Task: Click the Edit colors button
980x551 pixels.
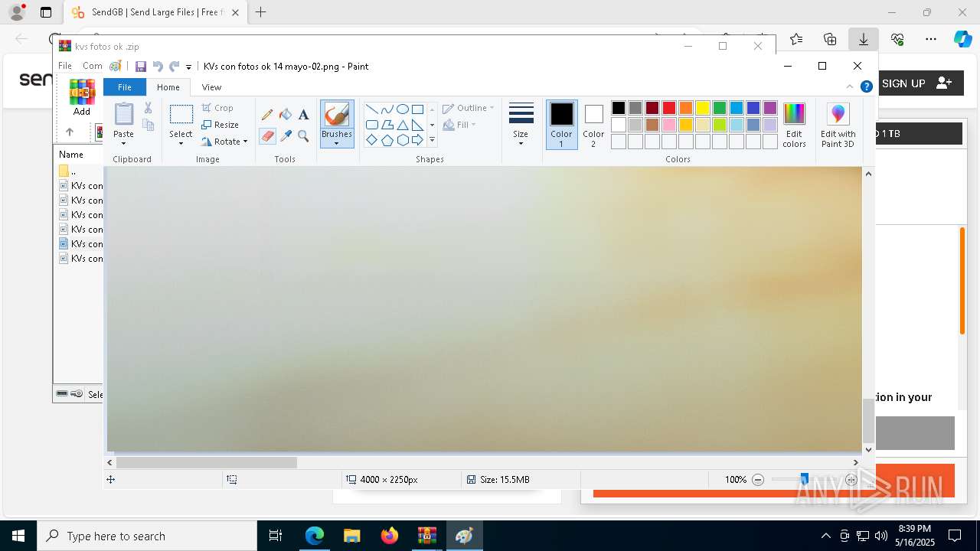Action: (x=794, y=126)
